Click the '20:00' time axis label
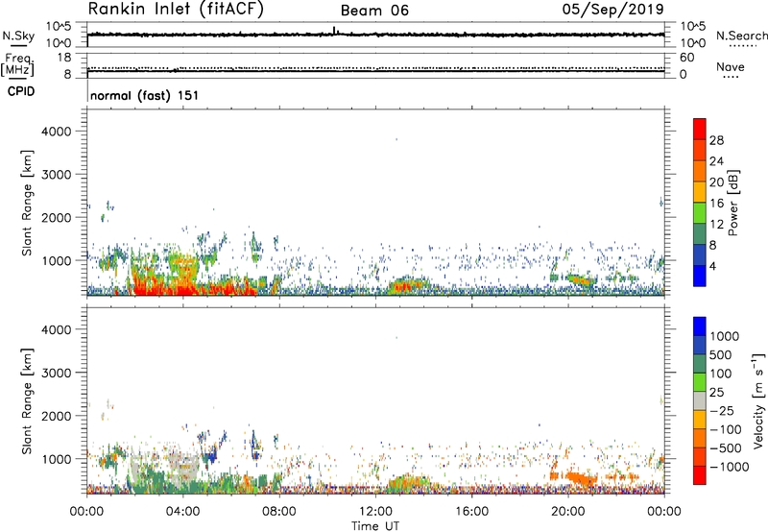 pos(567,512)
